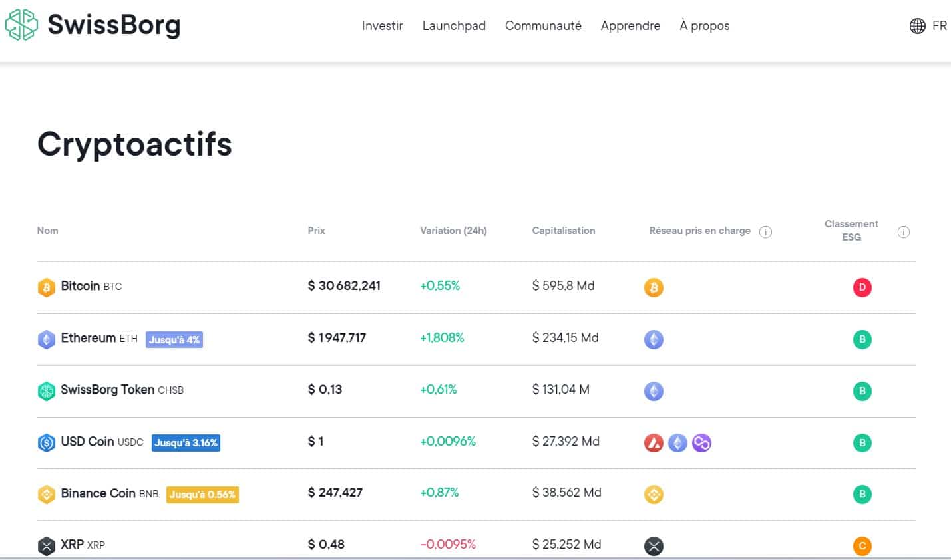Image resolution: width=951 pixels, height=560 pixels.
Task: Open the Investir menu
Action: [382, 25]
